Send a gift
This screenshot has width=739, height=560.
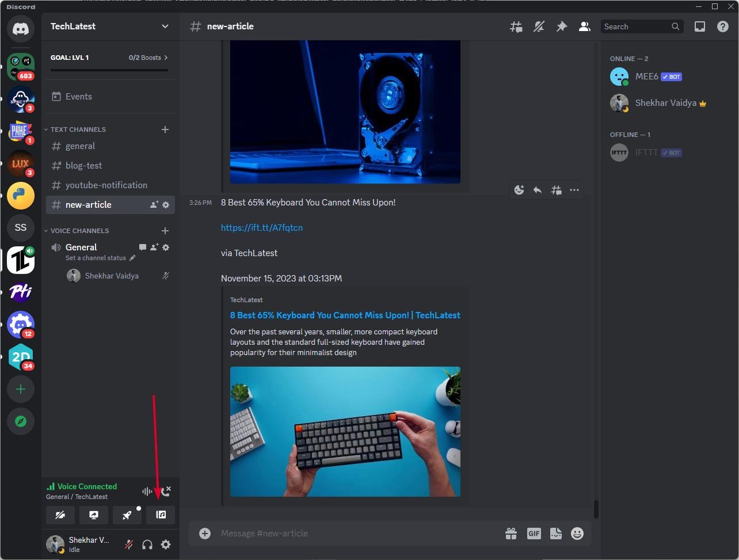511,534
